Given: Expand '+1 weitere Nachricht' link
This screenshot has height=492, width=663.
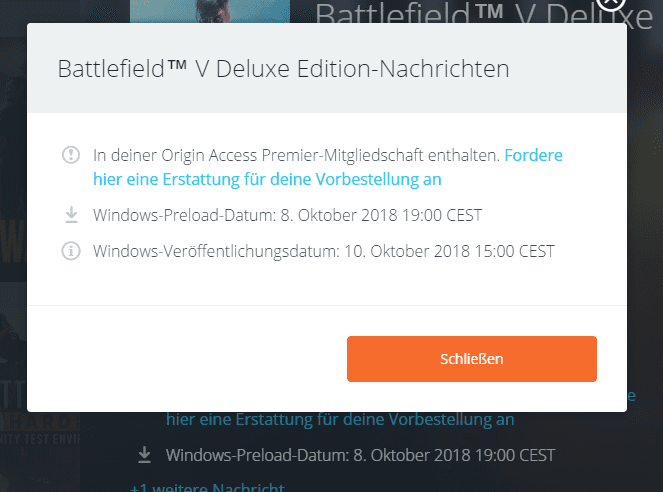Looking at the screenshot, I should 207,487.
